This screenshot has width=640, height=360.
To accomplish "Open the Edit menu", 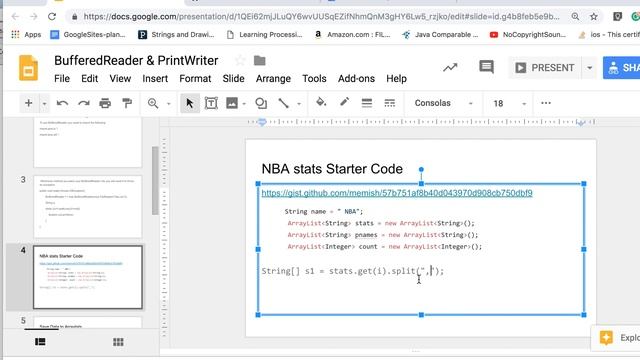I will [89, 78].
